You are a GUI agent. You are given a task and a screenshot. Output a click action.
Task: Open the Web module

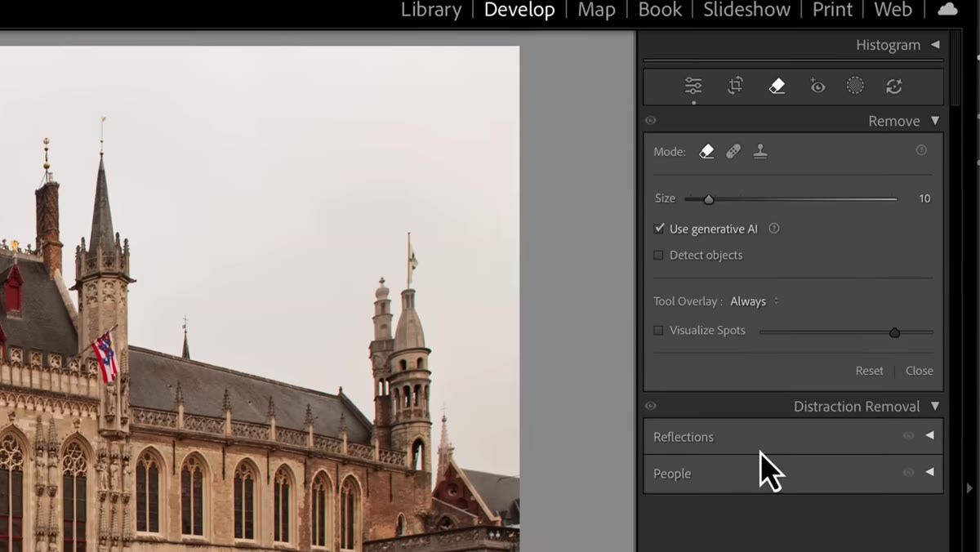pyautogui.click(x=893, y=10)
